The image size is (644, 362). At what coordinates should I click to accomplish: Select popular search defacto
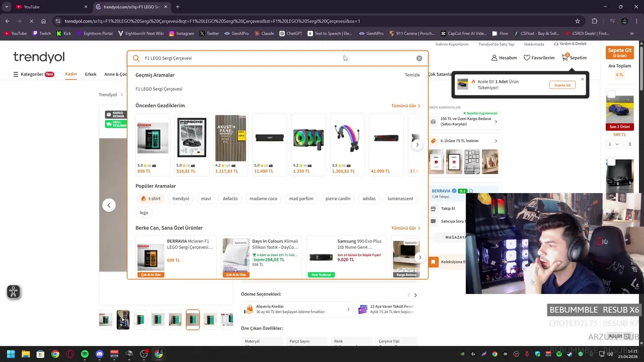230,199
